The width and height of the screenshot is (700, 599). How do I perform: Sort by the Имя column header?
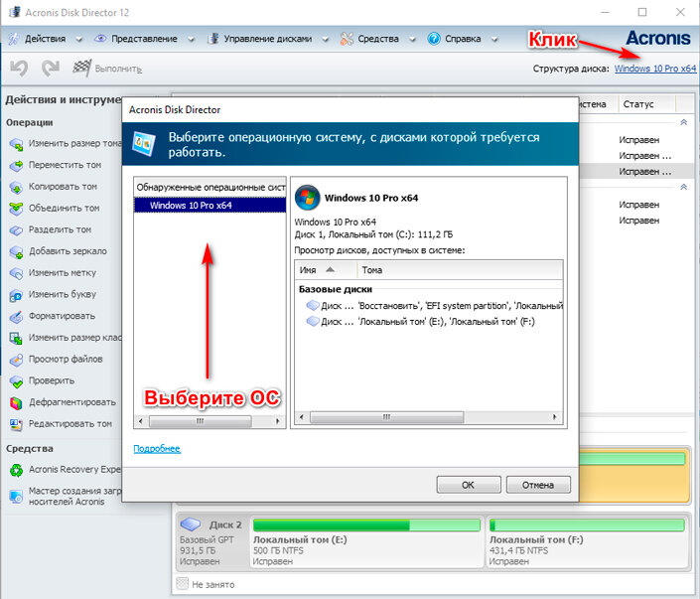coord(326,270)
